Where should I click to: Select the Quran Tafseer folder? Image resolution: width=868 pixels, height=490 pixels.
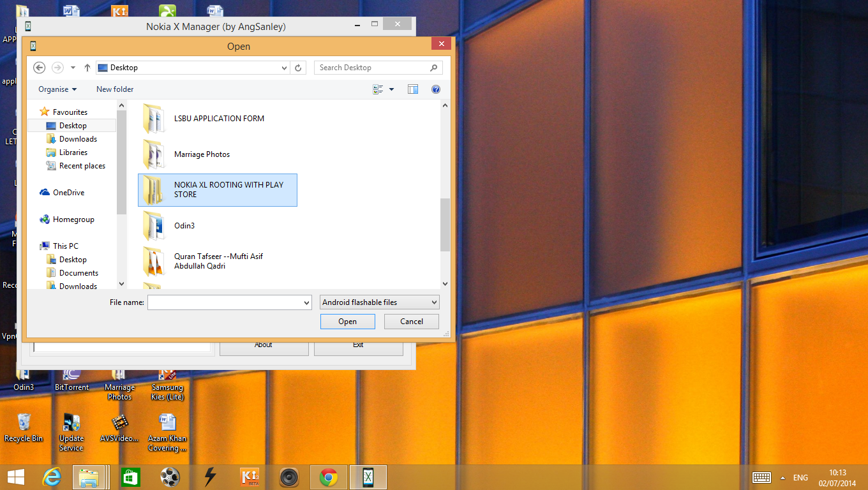(x=218, y=262)
